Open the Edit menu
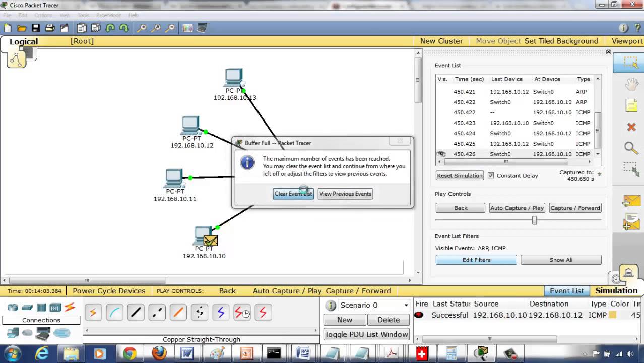The height and width of the screenshot is (363, 644). 23,16
